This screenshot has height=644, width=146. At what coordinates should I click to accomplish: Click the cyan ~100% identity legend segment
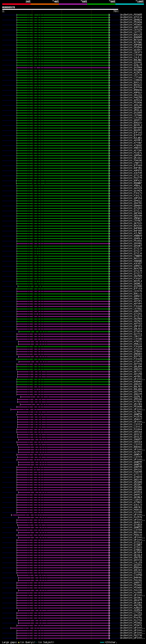[x=130, y=4]
